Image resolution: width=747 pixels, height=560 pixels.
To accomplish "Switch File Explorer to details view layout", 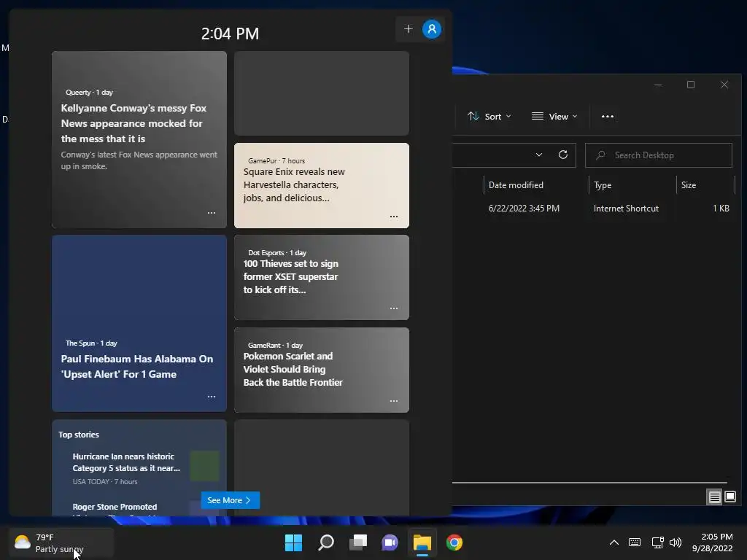I will coord(714,497).
